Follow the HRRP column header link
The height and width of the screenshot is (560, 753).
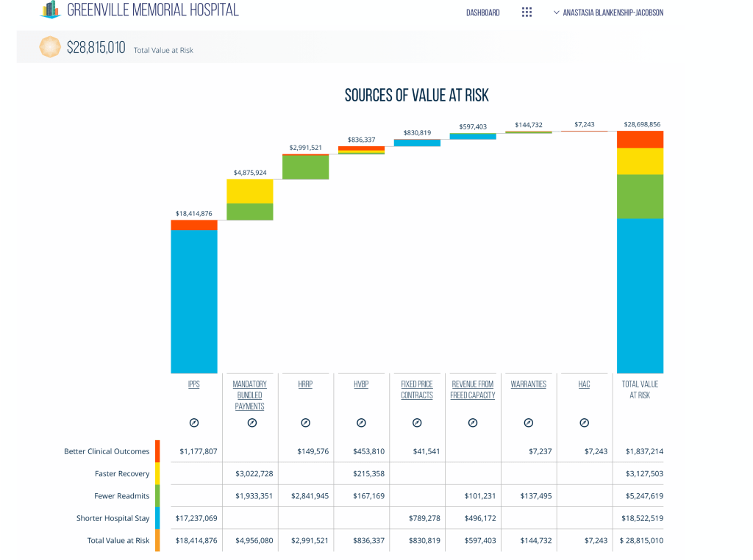point(305,384)
